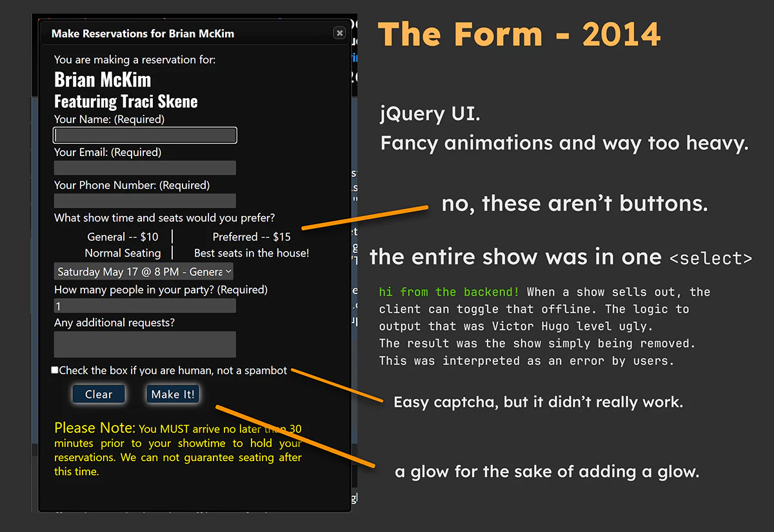The width and height of the screenshot is (774, 532).
Task: Click the Brian McKim headline text
Action: 102,80
